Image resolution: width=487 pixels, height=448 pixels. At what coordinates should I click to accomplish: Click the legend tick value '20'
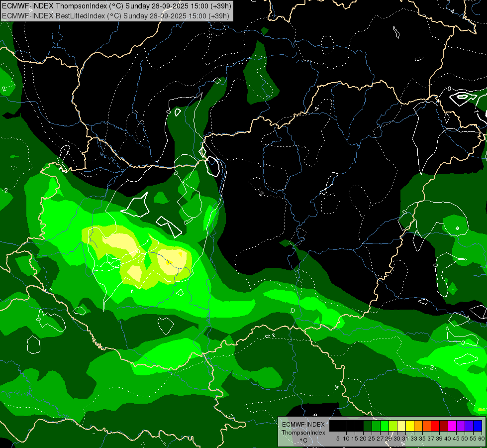point(363,439)
